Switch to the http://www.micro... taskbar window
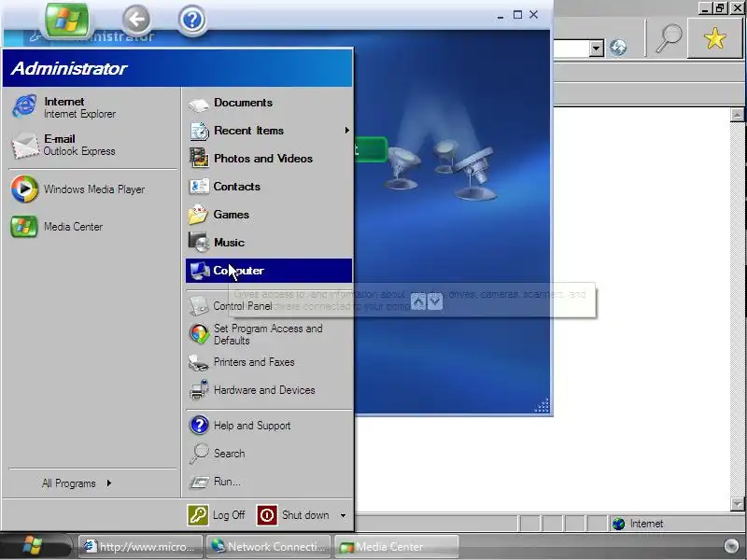 141,547
